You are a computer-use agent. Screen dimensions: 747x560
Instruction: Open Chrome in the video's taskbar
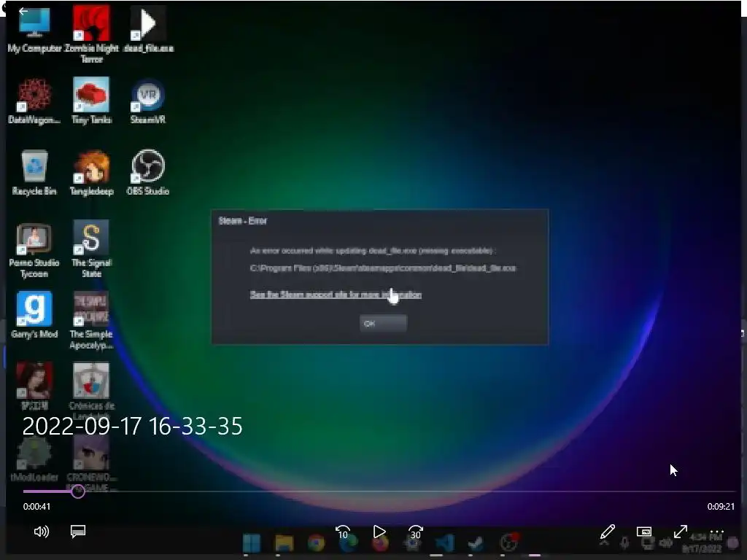pyautogui.click(x=316, y=543)
